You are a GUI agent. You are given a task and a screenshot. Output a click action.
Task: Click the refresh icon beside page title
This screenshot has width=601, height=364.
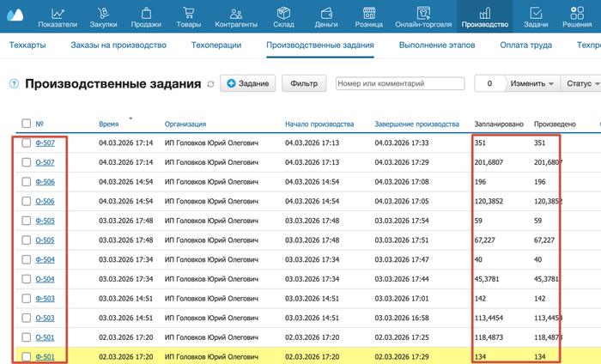point(211,84)
